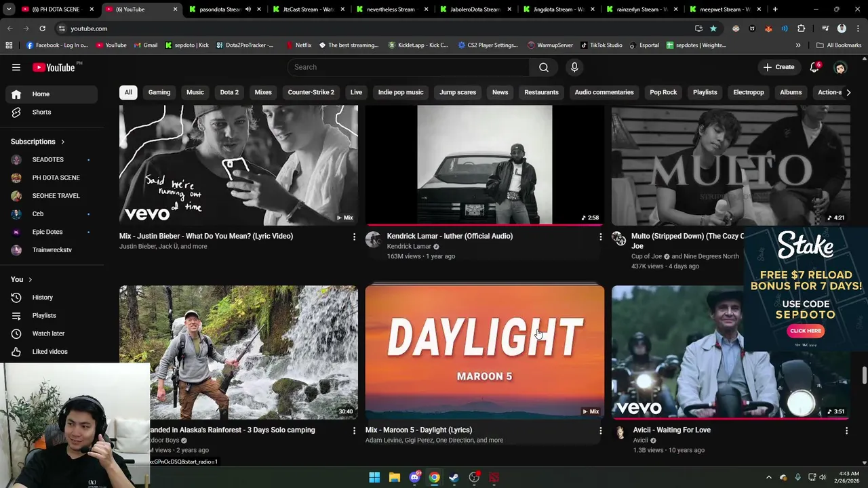Viewport: 868px width, 488px height.
Task: Open options menu for Maroon 5 Daylight mix
Action: pyautogui.click(x=600, y=430)
